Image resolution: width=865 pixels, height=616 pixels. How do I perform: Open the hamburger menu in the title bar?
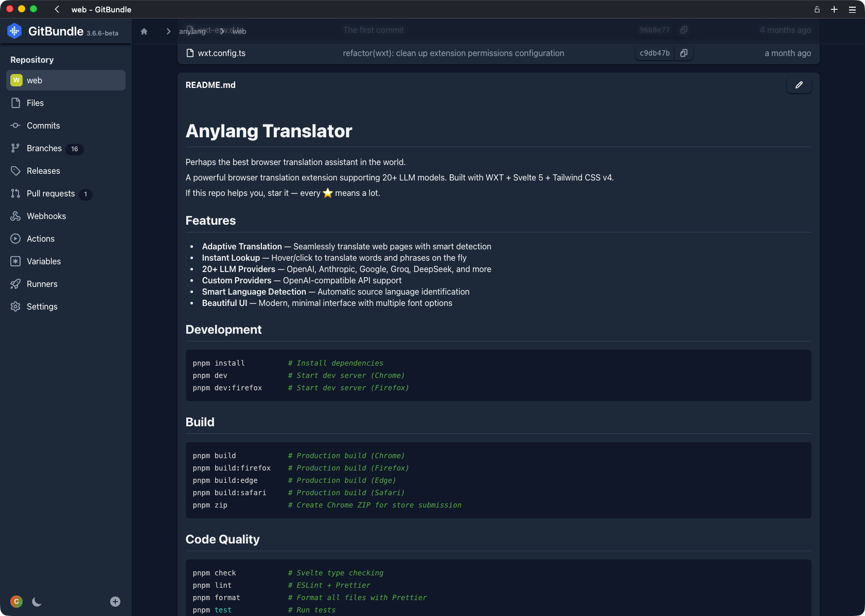coord(852,9)
